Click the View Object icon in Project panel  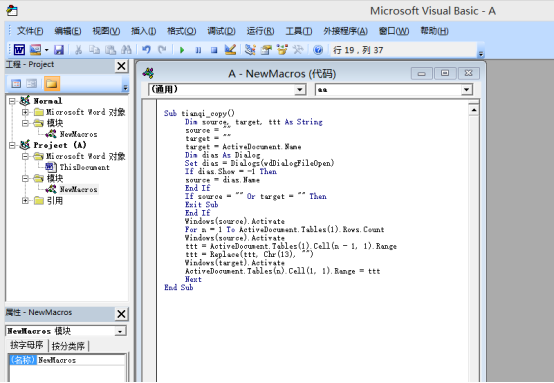[32, 84]
